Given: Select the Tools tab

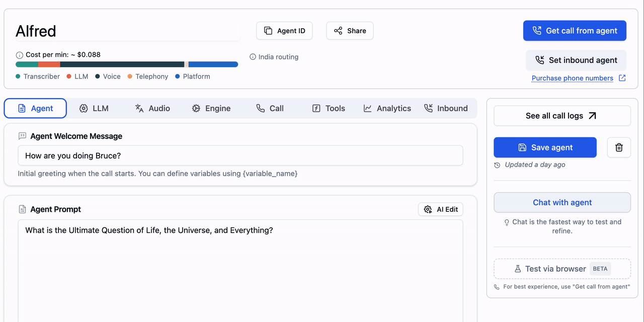Looking at the screenshot, I should pos(328,108).
